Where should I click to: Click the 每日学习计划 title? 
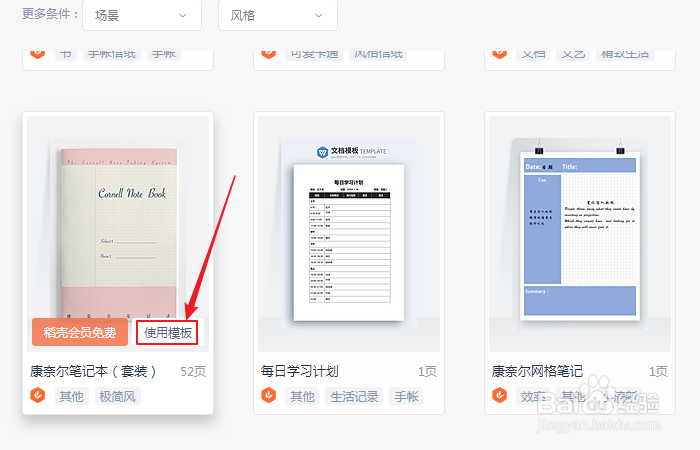tap(300, 371)
